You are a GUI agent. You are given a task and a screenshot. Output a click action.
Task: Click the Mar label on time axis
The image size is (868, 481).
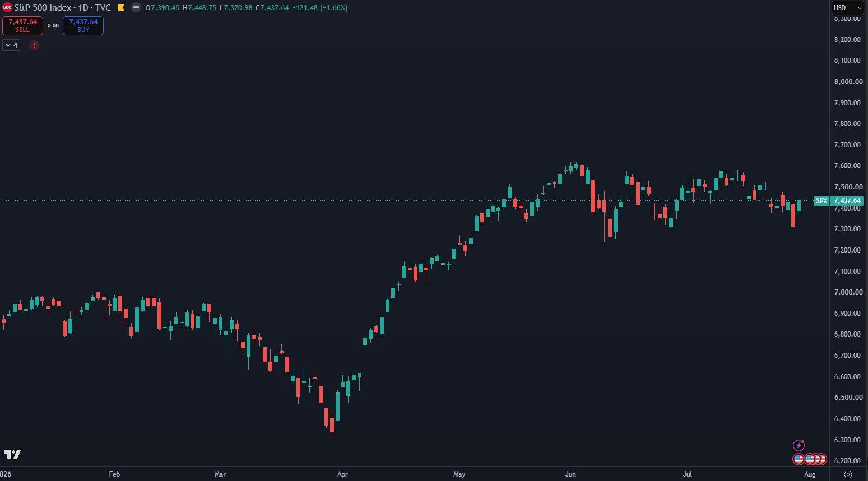point(220,474)
